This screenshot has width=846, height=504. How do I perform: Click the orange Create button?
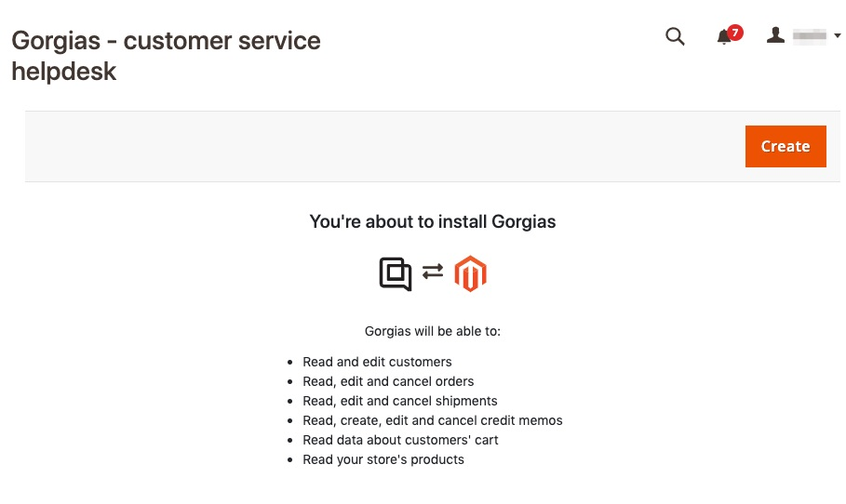tap(786, 146)
